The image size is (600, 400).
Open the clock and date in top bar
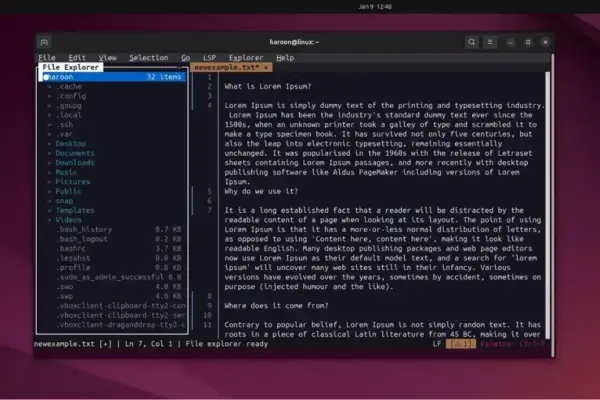tap(375, 7)
